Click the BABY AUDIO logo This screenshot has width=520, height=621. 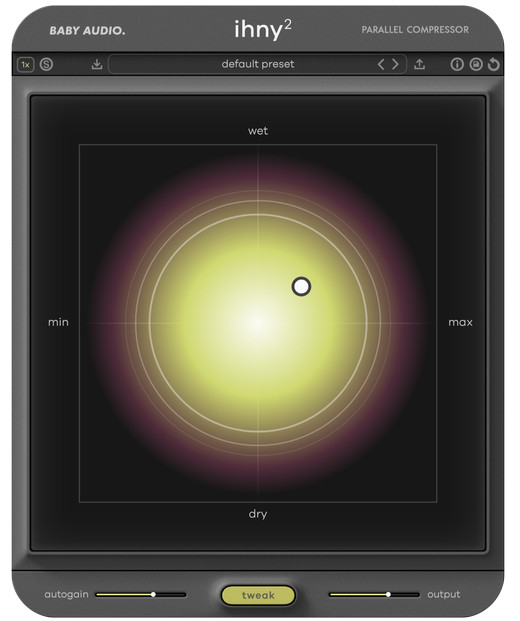point(88,31)
